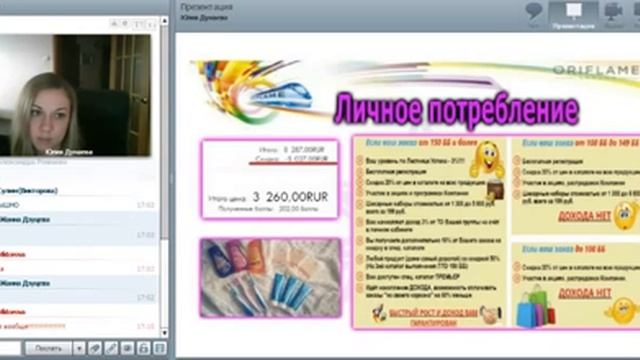
Task: Click the 3 260.00RUR total price text
Action: [x=290, y=197]
